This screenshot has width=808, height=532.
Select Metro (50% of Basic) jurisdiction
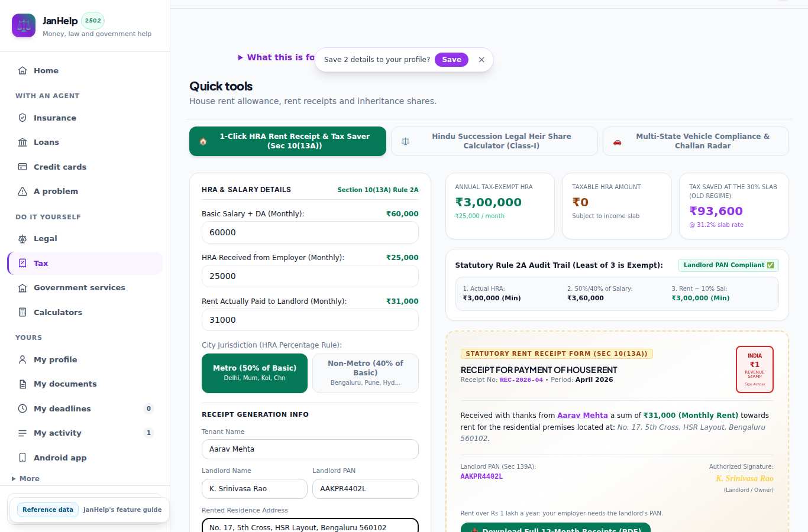click(x=254, y=373)
